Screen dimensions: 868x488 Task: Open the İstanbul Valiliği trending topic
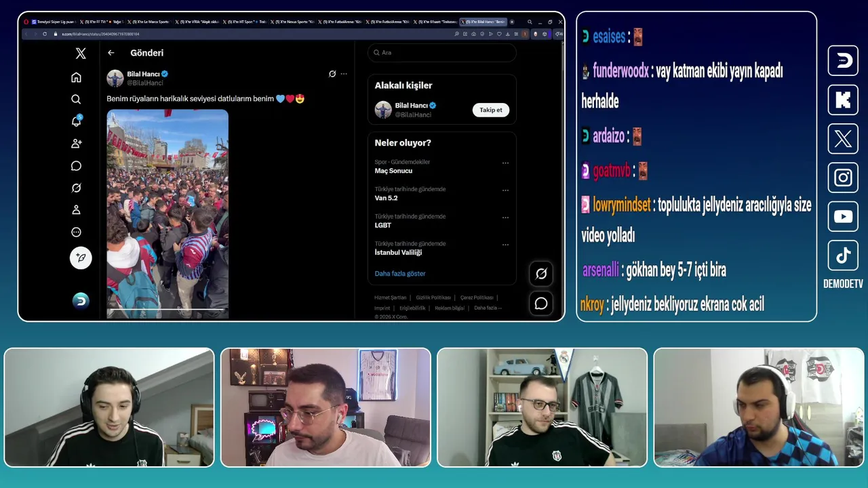(x=399, y=252)
